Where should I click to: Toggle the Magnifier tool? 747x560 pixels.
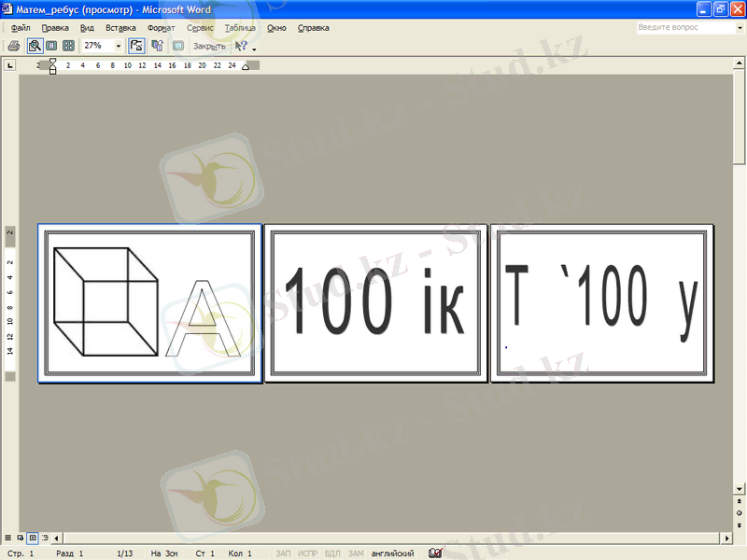pos(35,45)
